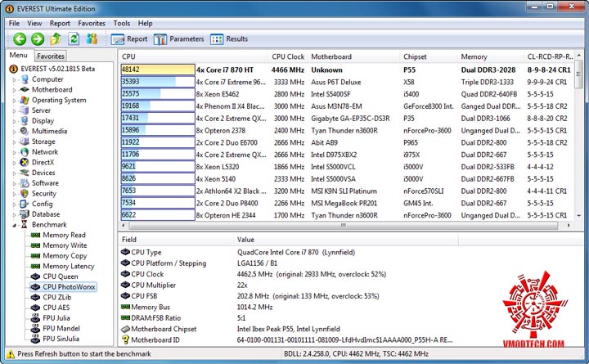Viewport: 589px width, 364px height.
Task: Sort results by Memory column header
Action: click(x=491, y=56)
